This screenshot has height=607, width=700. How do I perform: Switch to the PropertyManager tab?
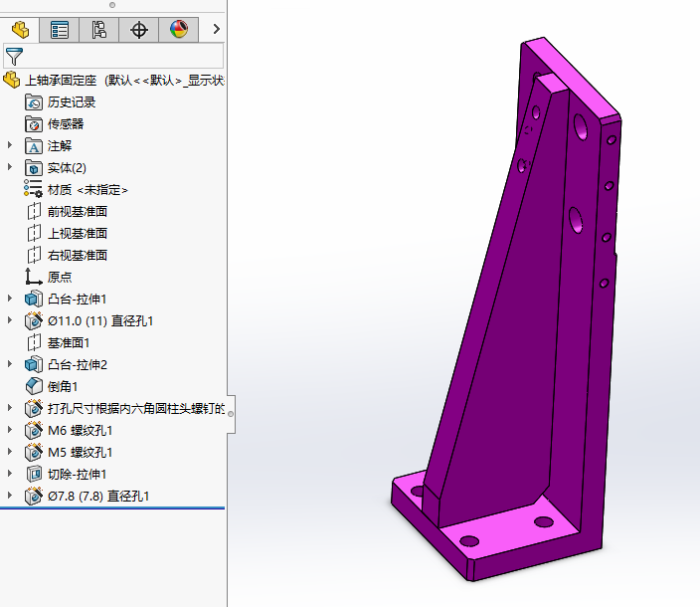(60, 30)
